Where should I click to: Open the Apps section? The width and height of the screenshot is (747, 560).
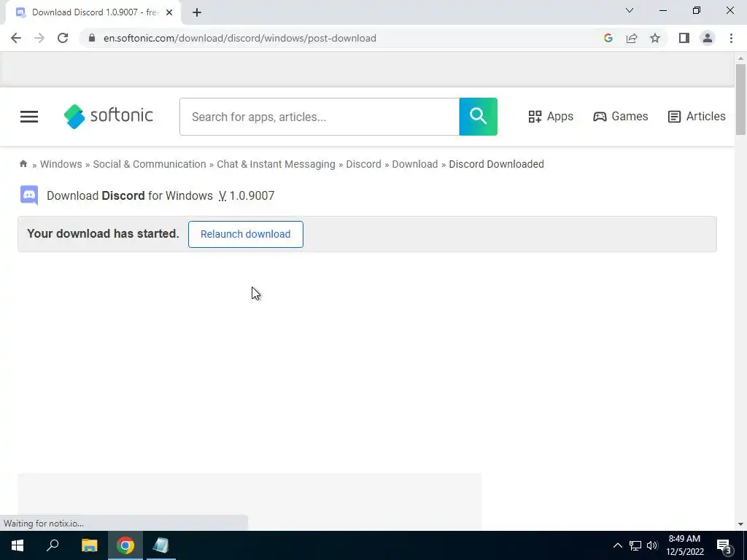click(551, 116)
